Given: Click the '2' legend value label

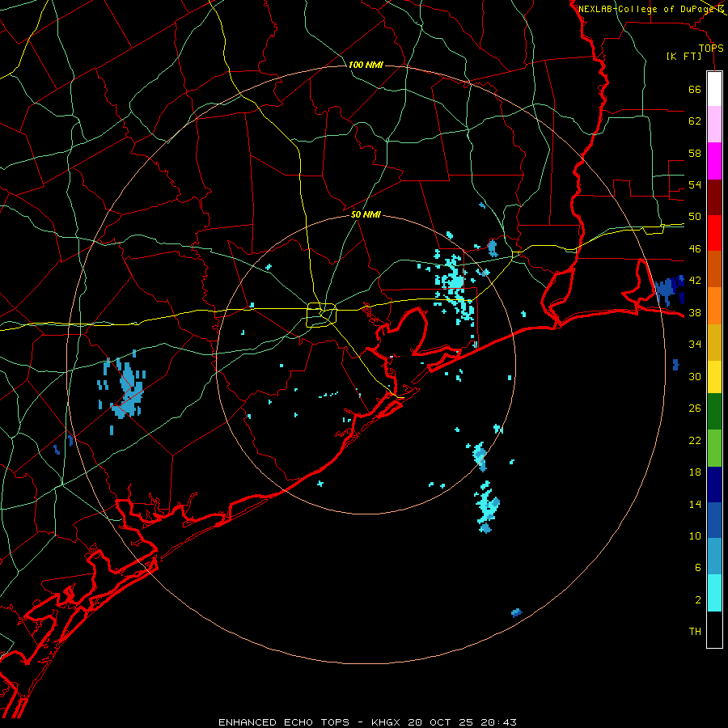Looking at the screenshot, I should click(x=698, y=600).
